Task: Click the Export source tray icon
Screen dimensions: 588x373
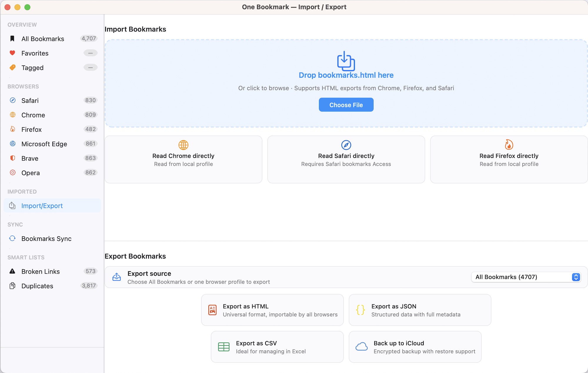Action: (x=117, y=277)
